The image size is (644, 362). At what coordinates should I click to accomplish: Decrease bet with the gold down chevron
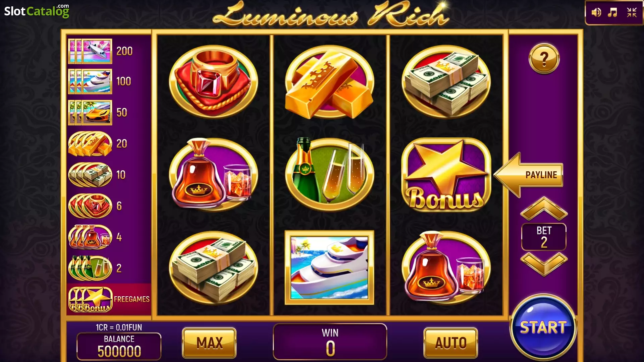pyautogui.click(x=544, y=264)
